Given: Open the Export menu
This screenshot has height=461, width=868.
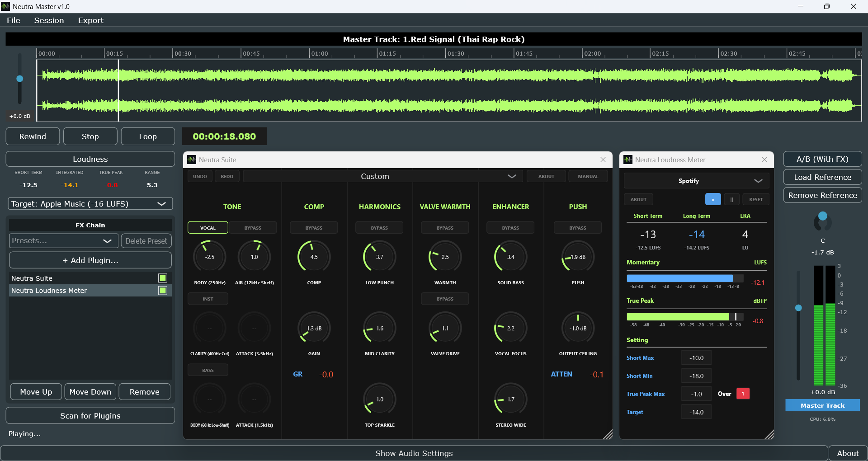Looking at the screenshot, I should pyautogui.click(x=91, y=20).
